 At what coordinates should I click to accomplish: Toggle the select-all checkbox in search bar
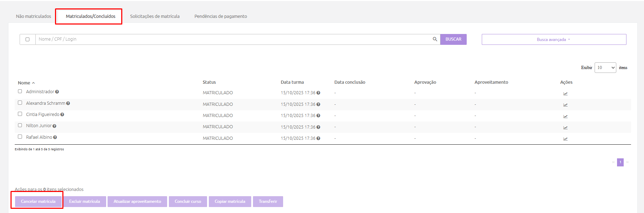[27, 39]
